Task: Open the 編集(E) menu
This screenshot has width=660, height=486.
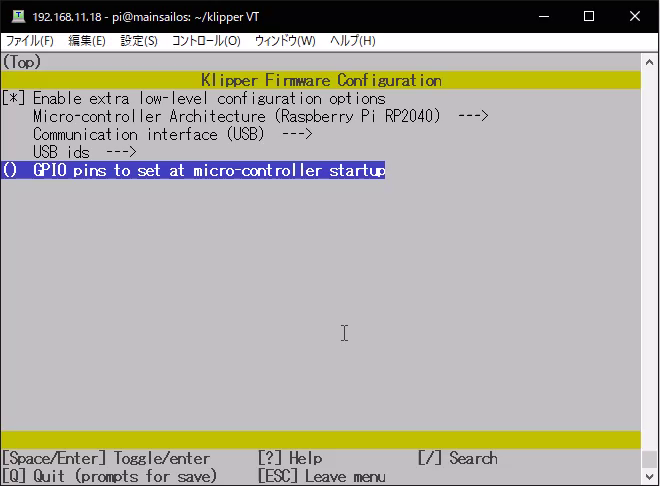Action: [87, 41]
